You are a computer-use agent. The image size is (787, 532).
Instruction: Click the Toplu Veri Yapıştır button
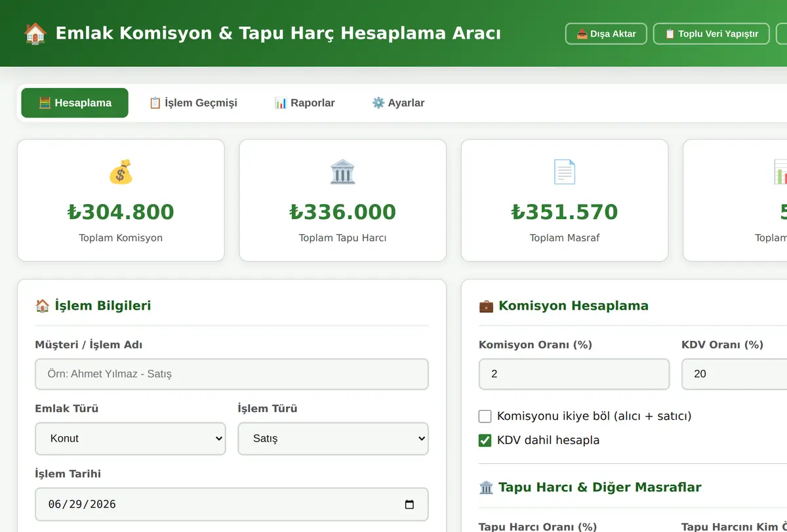click(x=712, y=33)
